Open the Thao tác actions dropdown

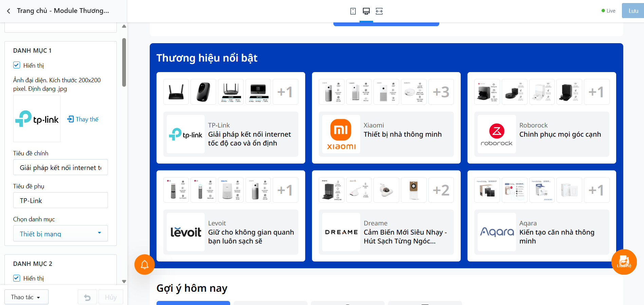[x=26, y=297]
